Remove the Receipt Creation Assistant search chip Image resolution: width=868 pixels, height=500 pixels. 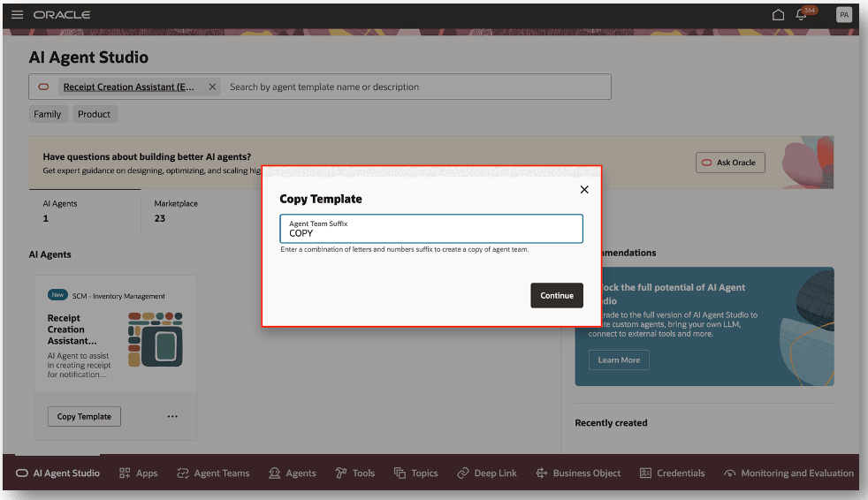212,87
